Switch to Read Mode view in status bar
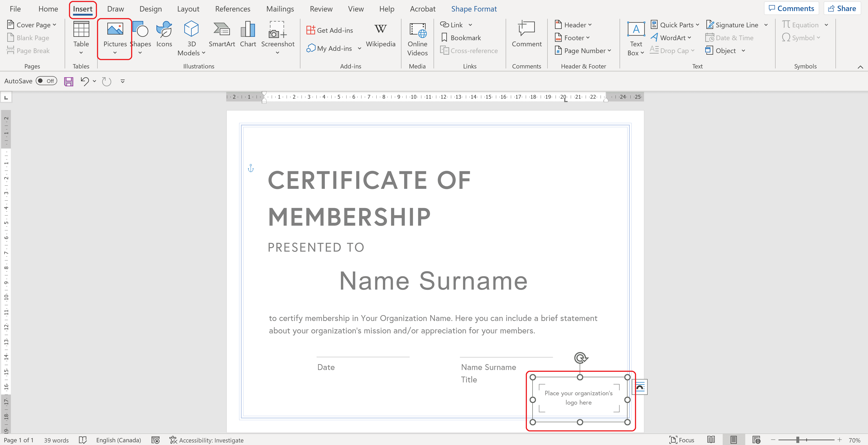 pos(711,440)
